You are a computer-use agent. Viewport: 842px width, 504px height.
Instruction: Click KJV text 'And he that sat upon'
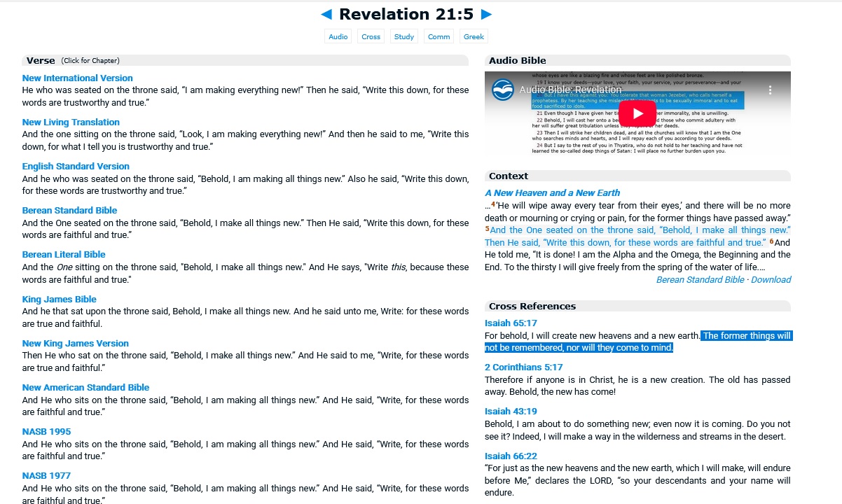[67, 311]
